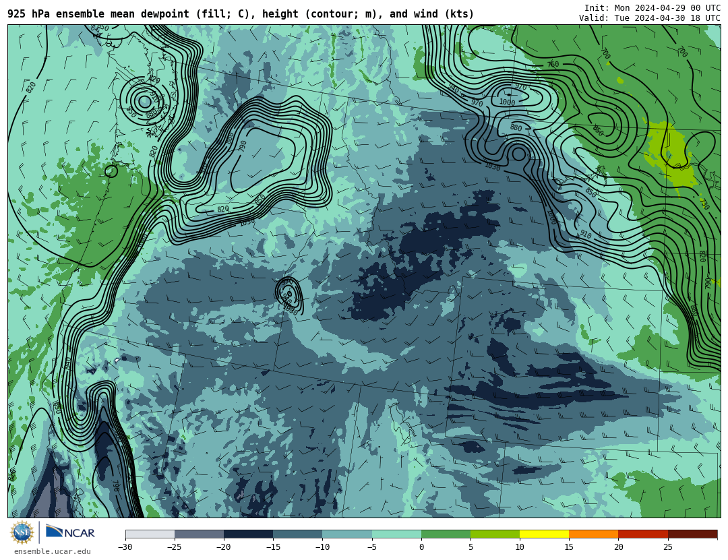Click the −5 colorbar tick label
The height and width of the screenshot is (560, 728).
372,547
